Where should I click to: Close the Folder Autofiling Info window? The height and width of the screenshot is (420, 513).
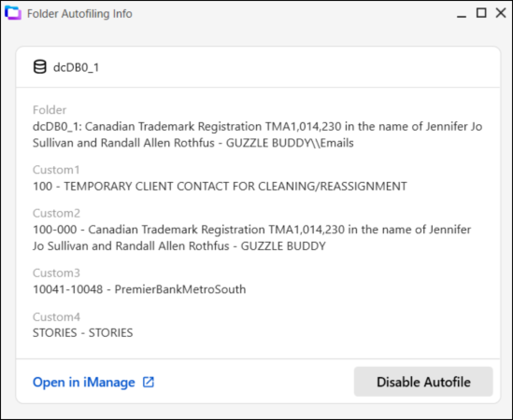pos(501,13)
